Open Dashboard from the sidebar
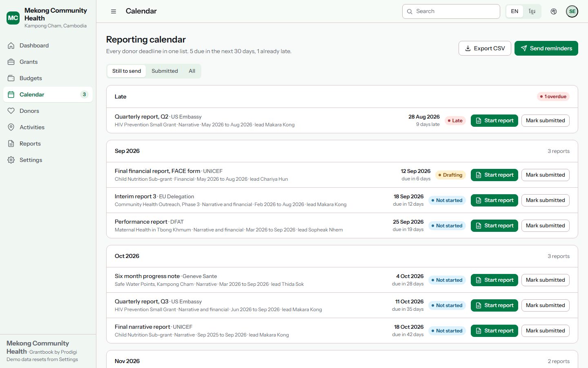588x368 pixels. click(x=48, y=45)
